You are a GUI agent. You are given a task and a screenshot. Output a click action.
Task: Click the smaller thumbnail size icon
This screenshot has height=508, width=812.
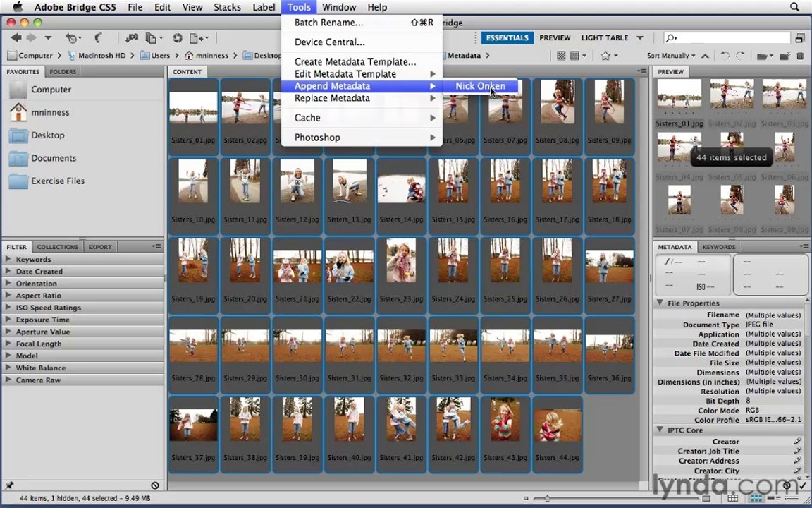[526, 499]
